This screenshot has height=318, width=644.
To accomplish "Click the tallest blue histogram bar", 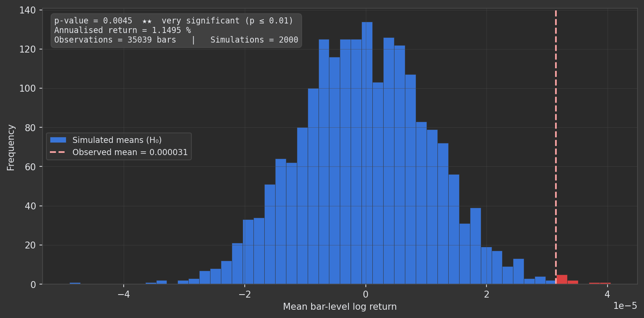I will point(367,153).
